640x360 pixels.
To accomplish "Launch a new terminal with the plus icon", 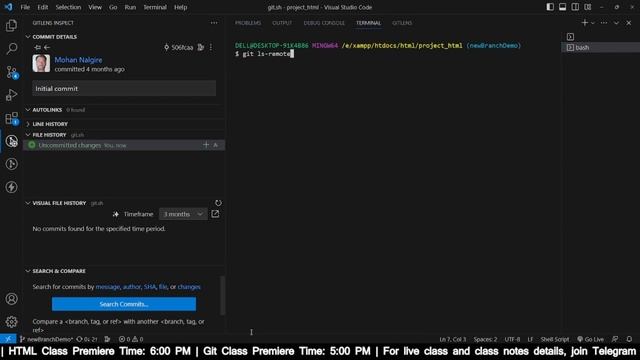I will [584, 23].
